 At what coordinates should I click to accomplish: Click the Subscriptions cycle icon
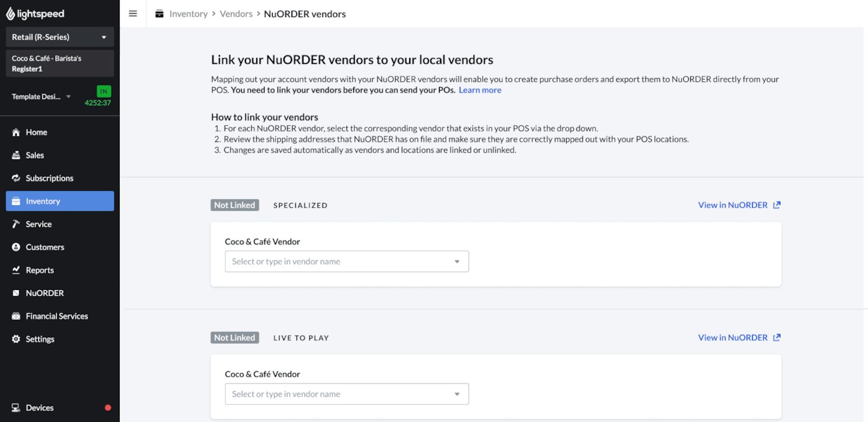(16, 178)
